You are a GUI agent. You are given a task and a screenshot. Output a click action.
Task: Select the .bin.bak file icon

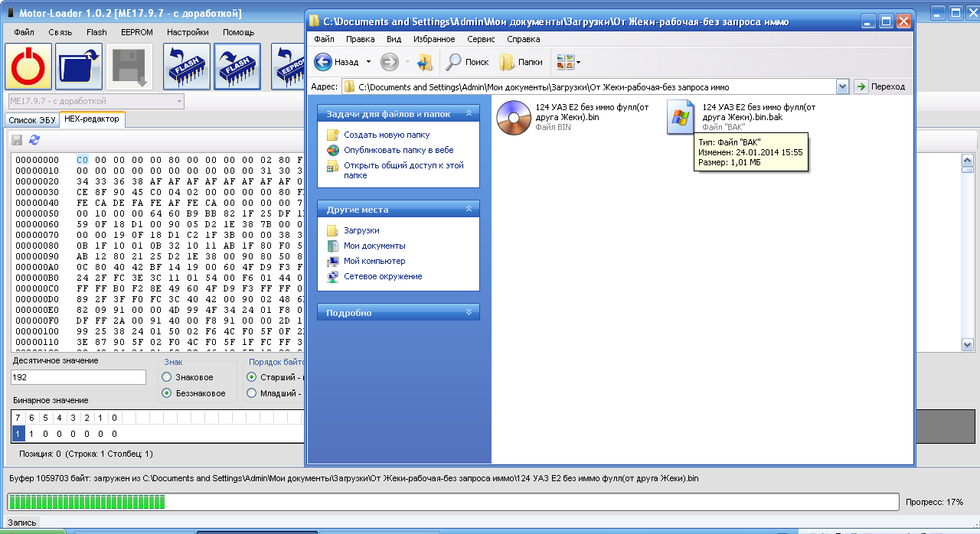[x=680, y=117]
